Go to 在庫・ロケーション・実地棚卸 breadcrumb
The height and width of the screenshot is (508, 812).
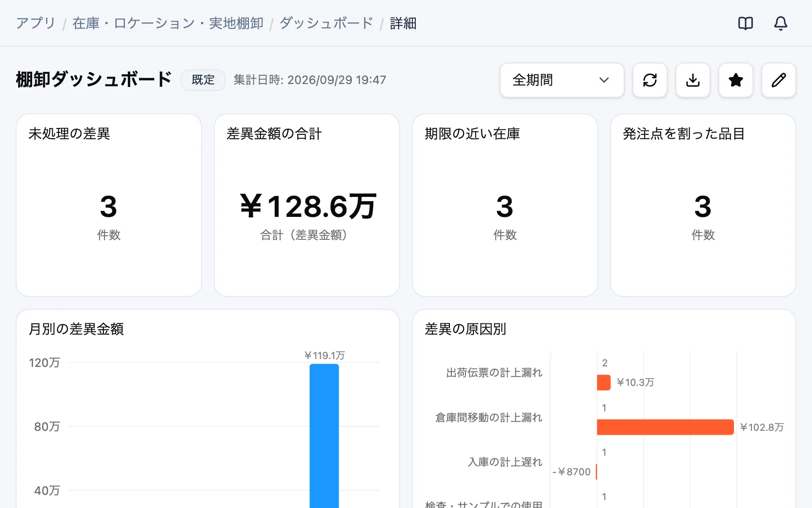point(168,23)
